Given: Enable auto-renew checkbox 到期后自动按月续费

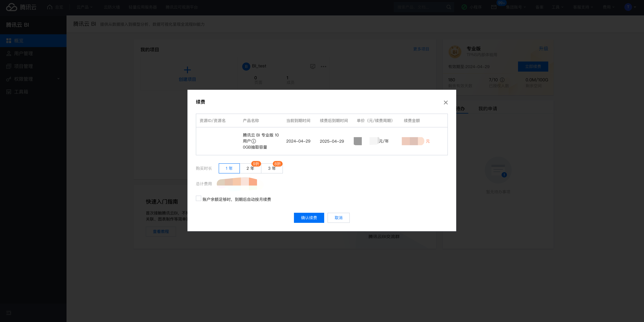Looking at the screenshot, I should tap(199, 198).
